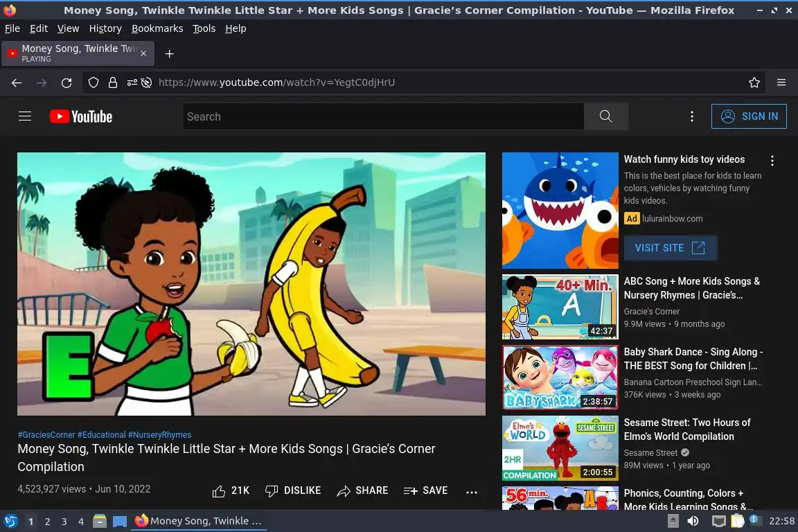Screen dimensions: 798x532
Task: Switch to workspace 4 in taskbar
Action: (81, 522)
